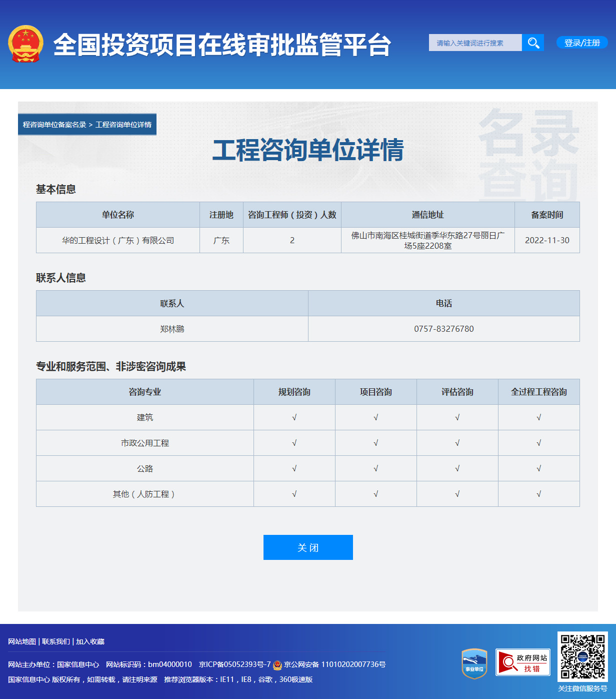Click 加入收藏 to bookmark the site

coord(90,641)
